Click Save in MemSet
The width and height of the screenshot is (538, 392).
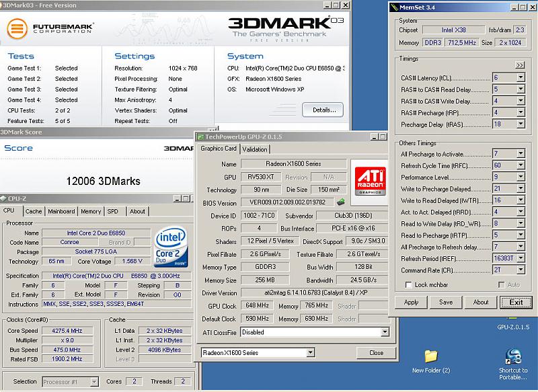point(446,302)
